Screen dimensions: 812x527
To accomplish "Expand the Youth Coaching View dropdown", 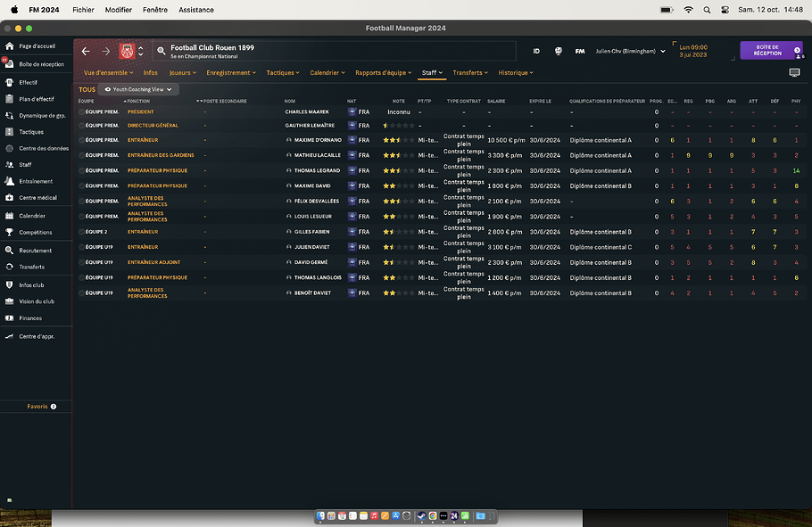I will pos(138,89).
